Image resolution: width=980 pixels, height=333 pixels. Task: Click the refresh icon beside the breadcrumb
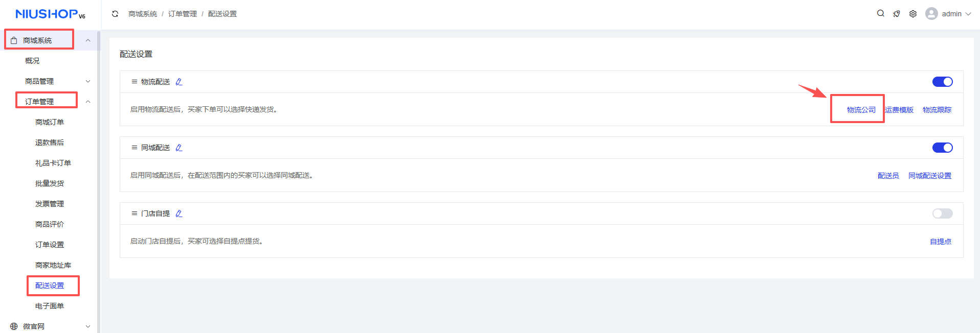click(115, 14)
